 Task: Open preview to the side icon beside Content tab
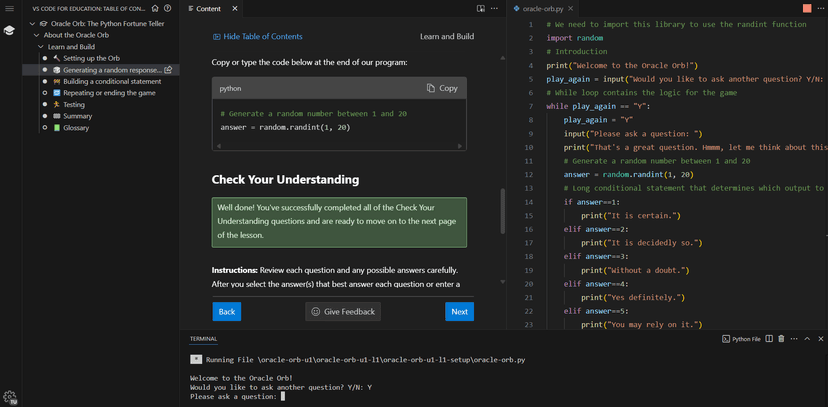point(481,8)
